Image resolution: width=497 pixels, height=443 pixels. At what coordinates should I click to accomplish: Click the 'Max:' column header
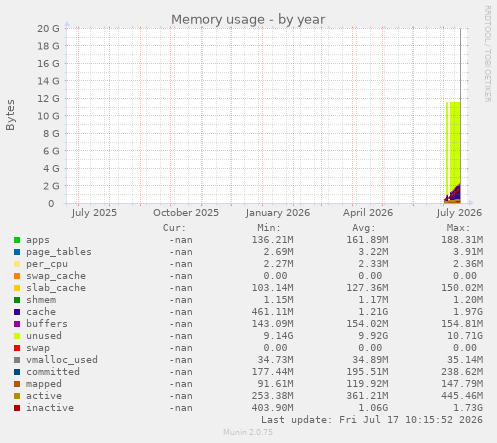coord(458,228)
